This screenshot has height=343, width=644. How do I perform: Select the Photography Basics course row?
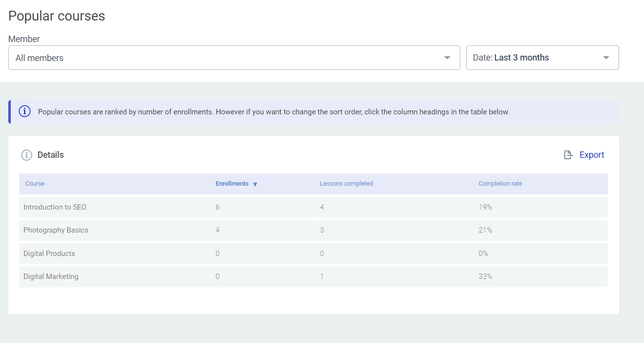click(x=56, y=230)
